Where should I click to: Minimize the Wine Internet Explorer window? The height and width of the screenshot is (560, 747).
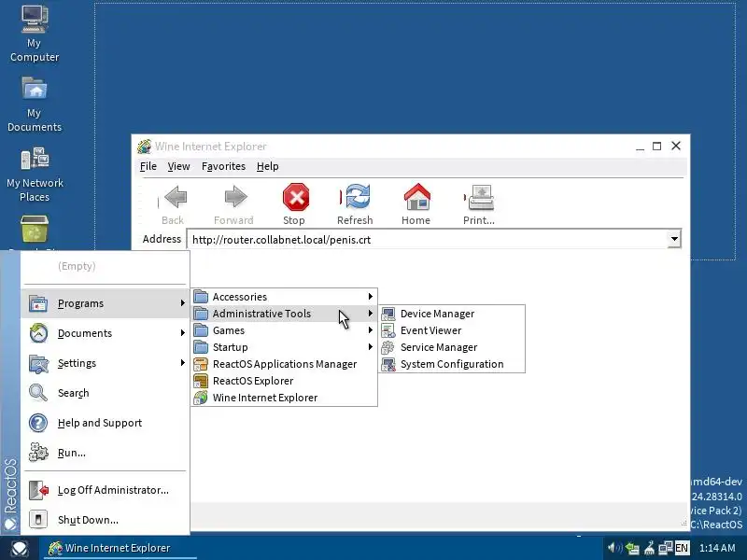pos(640,147)
